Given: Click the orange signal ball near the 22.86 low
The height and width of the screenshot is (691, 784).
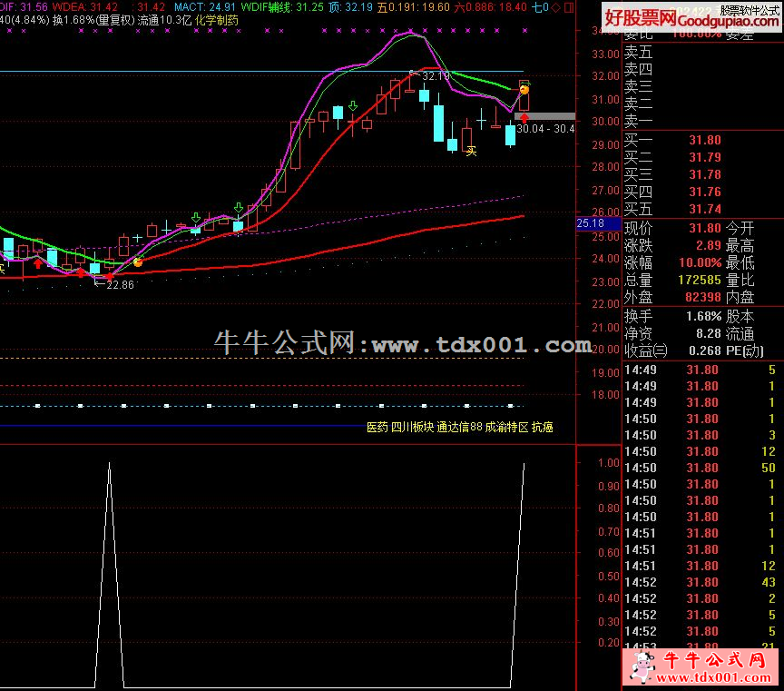Looking at the screenshot, I should point(138,262).
